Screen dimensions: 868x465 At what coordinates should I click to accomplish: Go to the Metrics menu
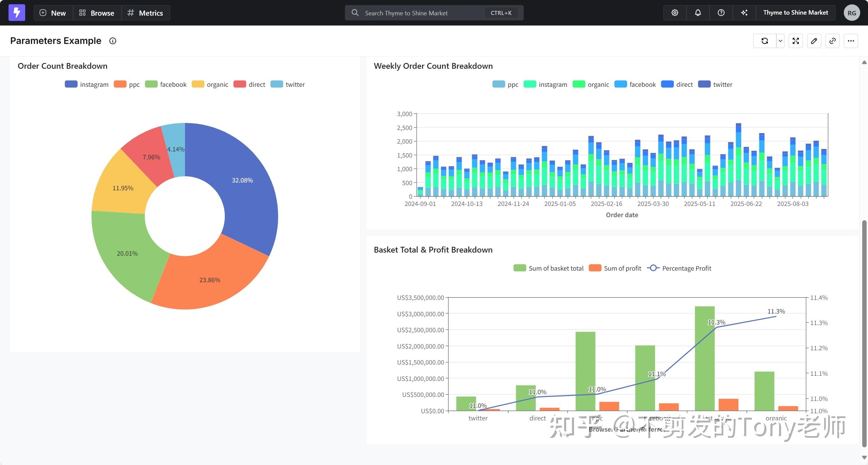coord(145,13)
